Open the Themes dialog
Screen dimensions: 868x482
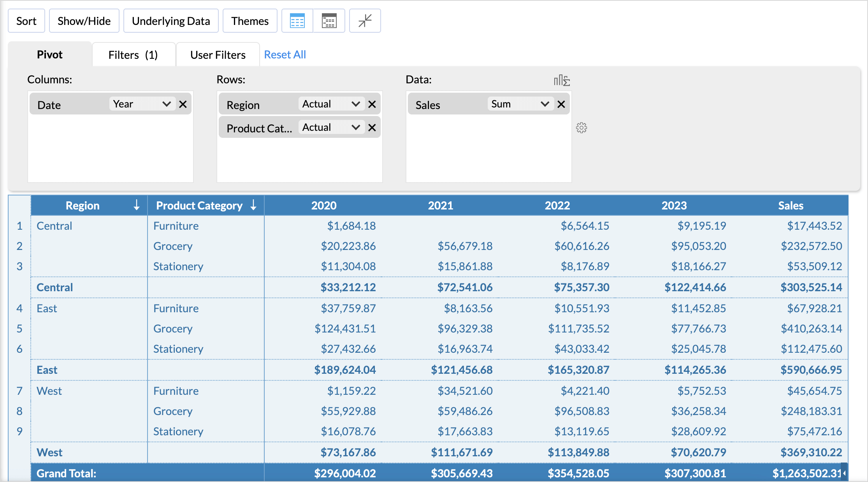pos(250,21)
